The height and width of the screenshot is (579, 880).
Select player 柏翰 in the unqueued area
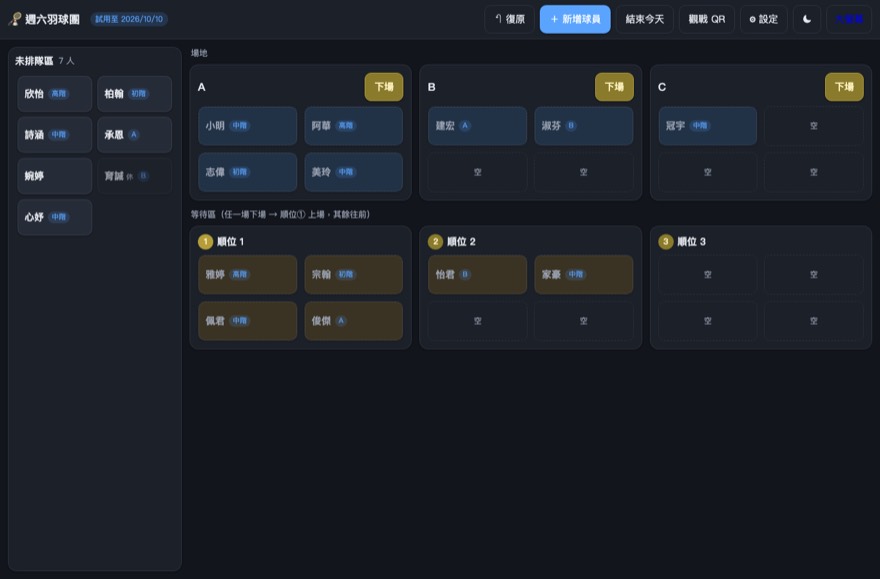tap(134, 94)
